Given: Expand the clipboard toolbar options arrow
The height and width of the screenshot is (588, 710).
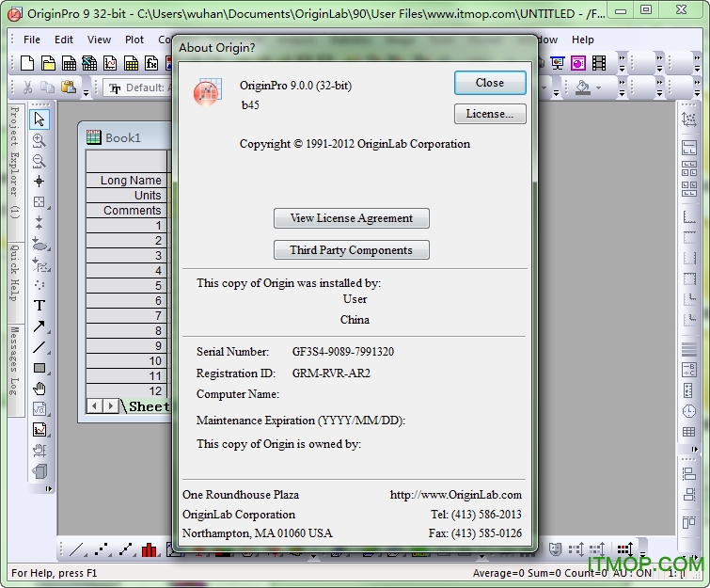Looking at the screenshot, I should click(x=86, y=92).
